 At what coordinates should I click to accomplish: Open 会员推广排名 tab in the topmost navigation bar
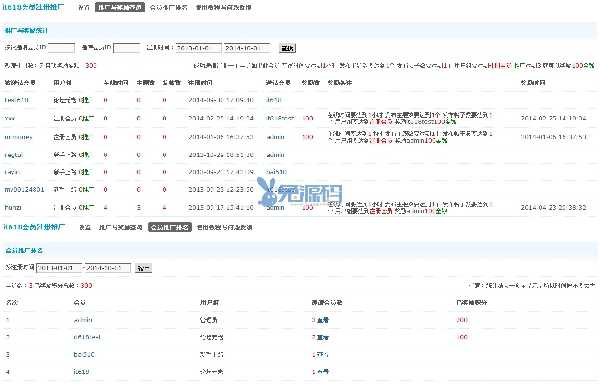click(169, 7)
